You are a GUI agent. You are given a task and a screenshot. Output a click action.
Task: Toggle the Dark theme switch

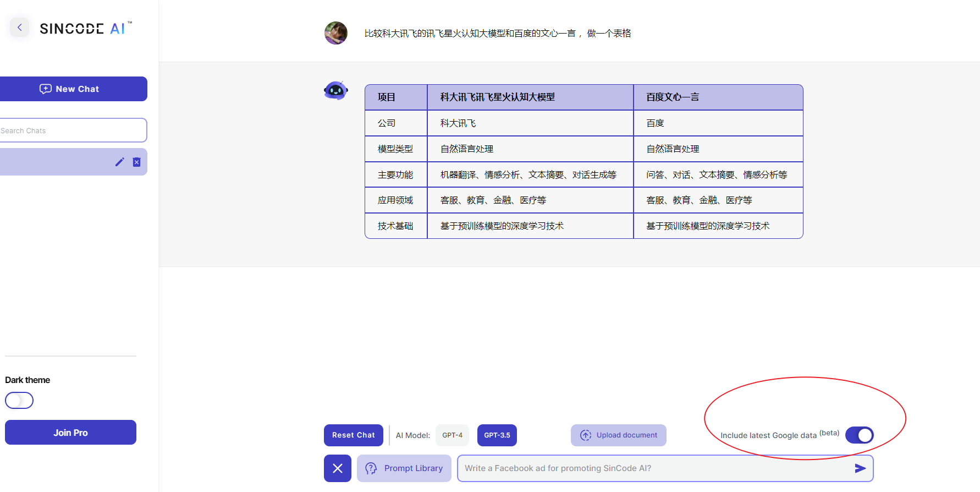19,400
